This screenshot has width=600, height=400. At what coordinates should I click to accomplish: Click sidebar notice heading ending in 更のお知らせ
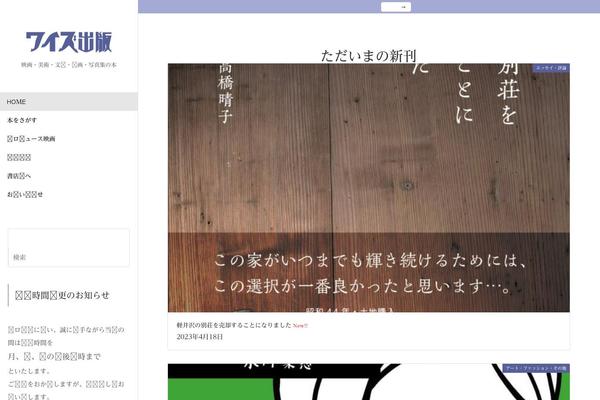coord(62,295)
